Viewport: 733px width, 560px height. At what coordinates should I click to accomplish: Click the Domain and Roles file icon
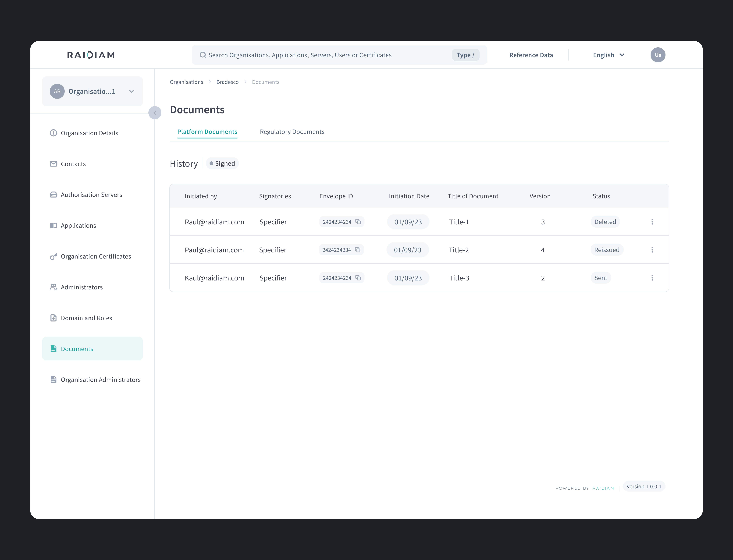53,318
